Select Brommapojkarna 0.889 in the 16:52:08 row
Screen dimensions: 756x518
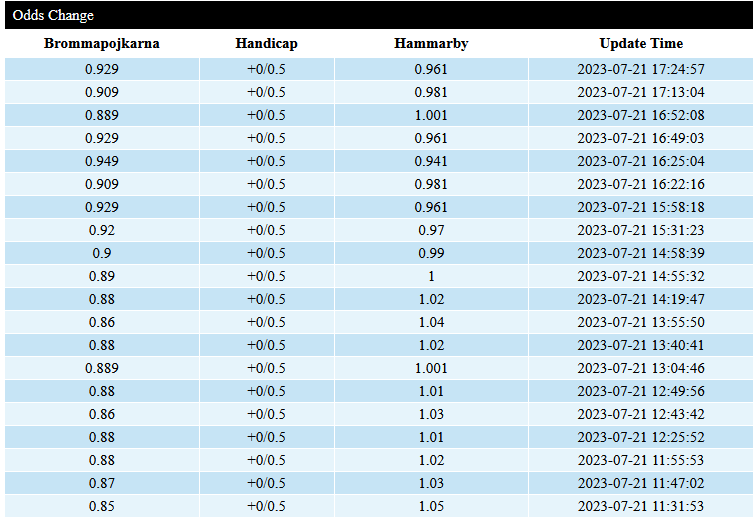102,115
